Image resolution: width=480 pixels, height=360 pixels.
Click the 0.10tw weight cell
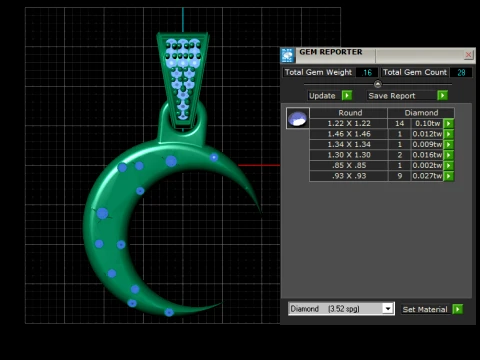click(427, 123)
